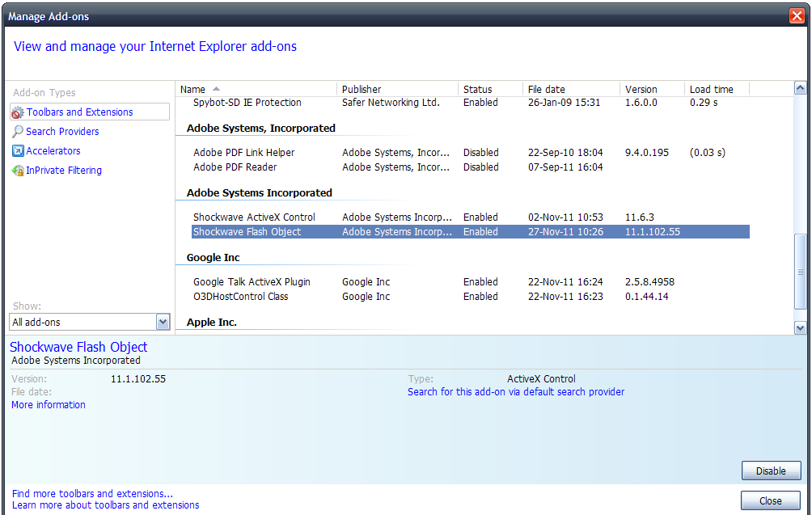Viewport: 812px width, 515px height.
Task: Click the Toolbars and Extensions icon
Action: 18,112
